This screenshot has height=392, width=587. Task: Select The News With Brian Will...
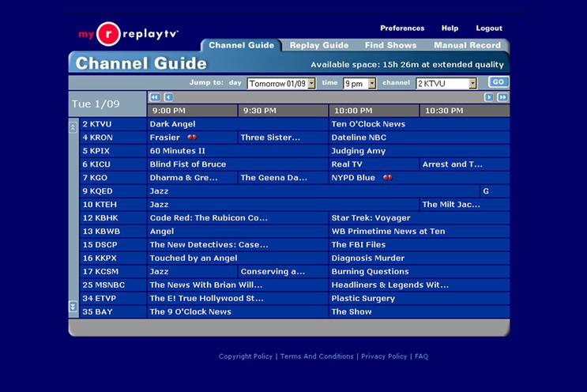click(x=237, y=285)
